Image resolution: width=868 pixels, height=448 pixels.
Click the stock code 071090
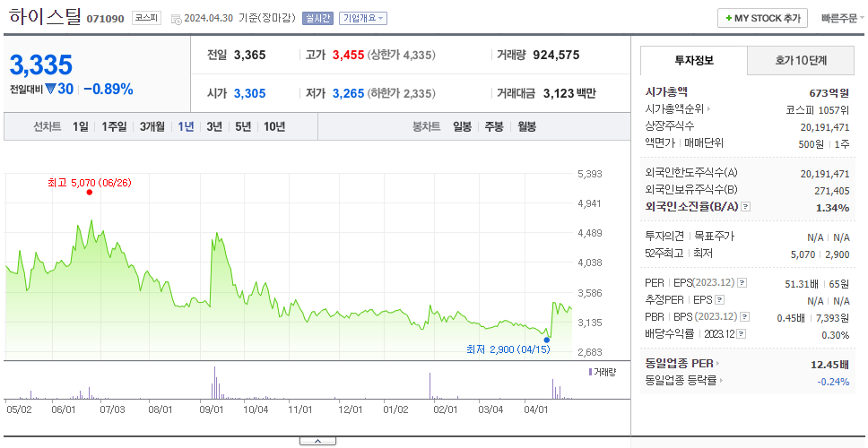coord(105,20)
